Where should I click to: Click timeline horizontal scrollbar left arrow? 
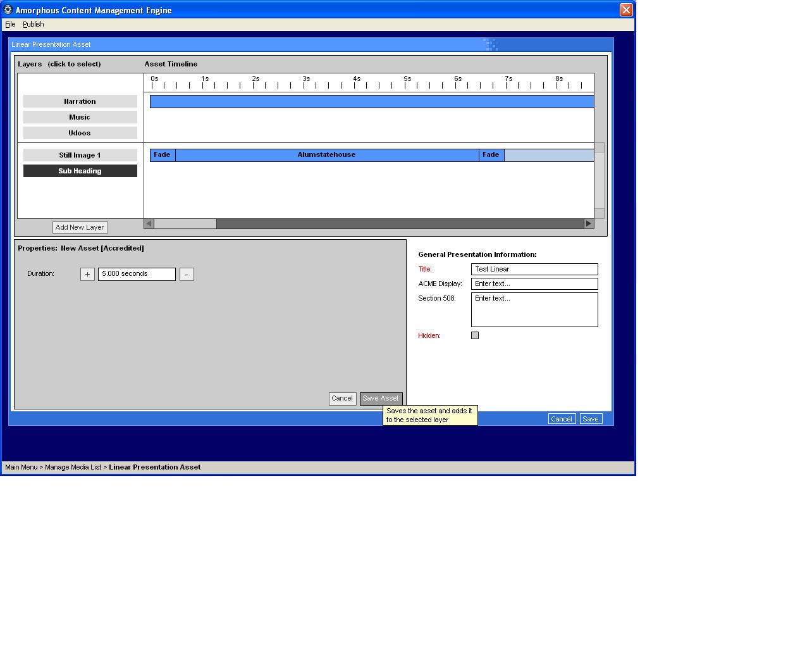pos(149,223)
